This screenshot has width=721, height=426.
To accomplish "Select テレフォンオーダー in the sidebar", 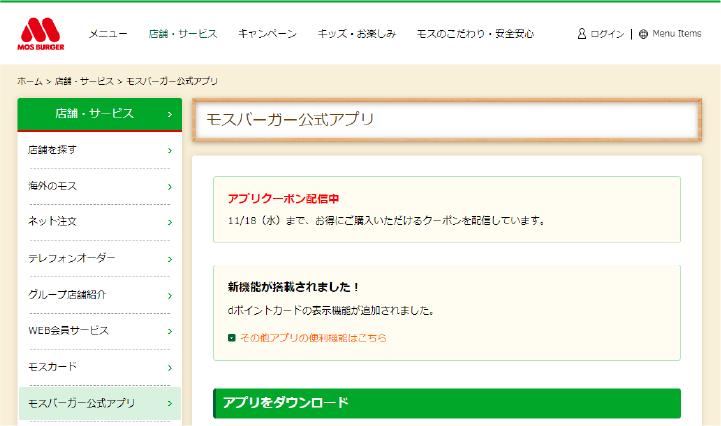I will pyautogui.click(x=100, y=259).
